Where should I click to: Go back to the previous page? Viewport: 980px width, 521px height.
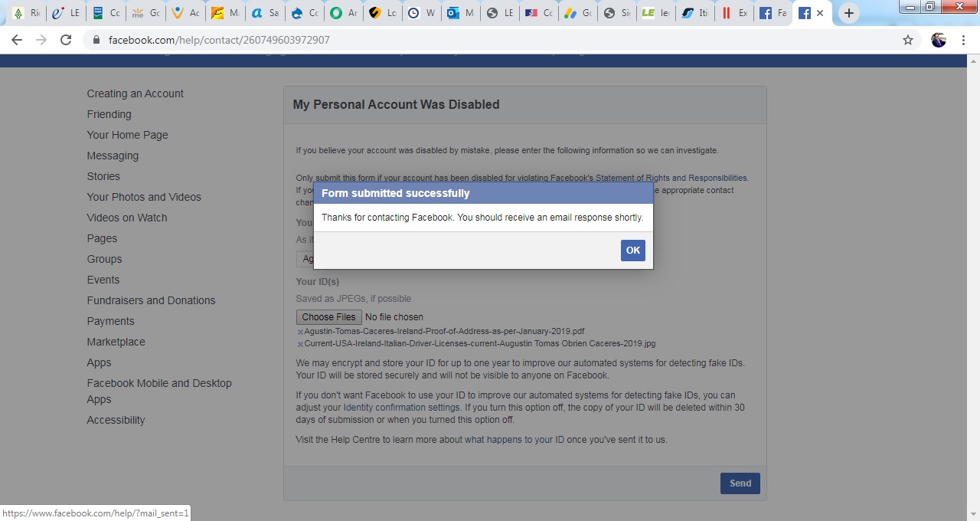17,40
